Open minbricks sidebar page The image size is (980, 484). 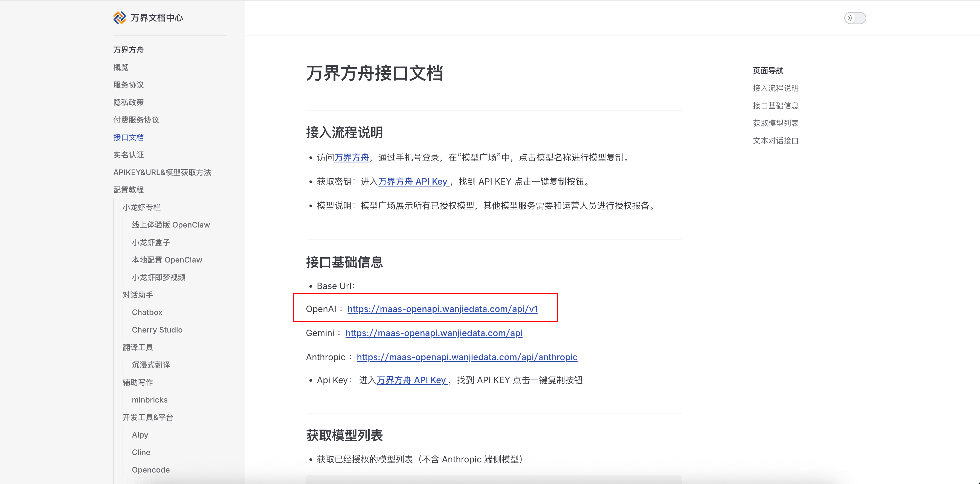(x=149, y=400)
